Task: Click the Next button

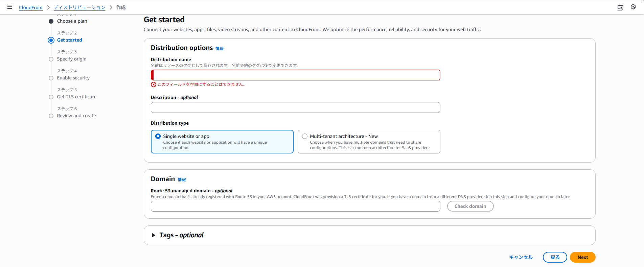Action: point(582,257)
